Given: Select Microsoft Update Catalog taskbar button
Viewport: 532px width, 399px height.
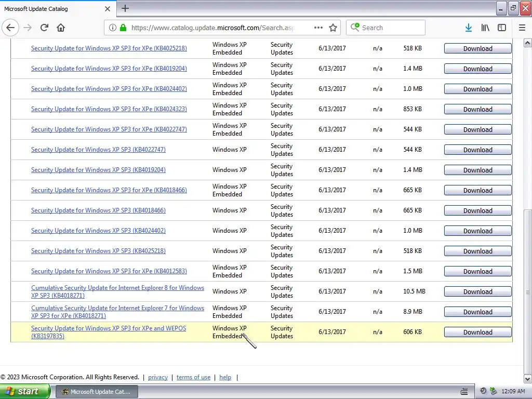Looking at the screenshot, I should pyautogui.click(x=96, y=392).
